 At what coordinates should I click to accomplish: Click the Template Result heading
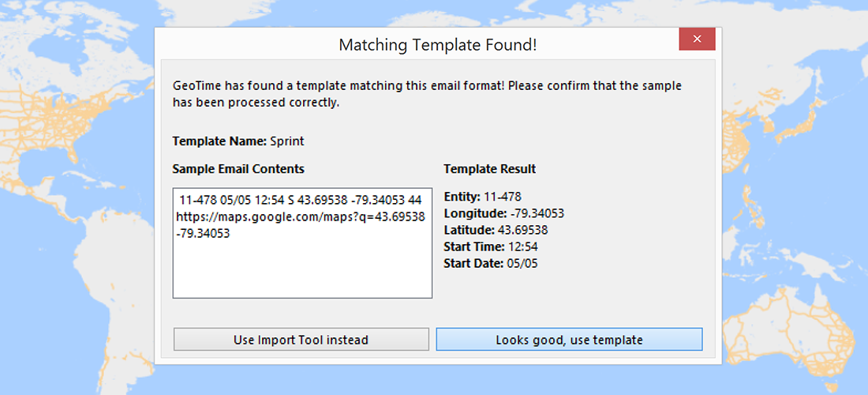click(489, 169)
